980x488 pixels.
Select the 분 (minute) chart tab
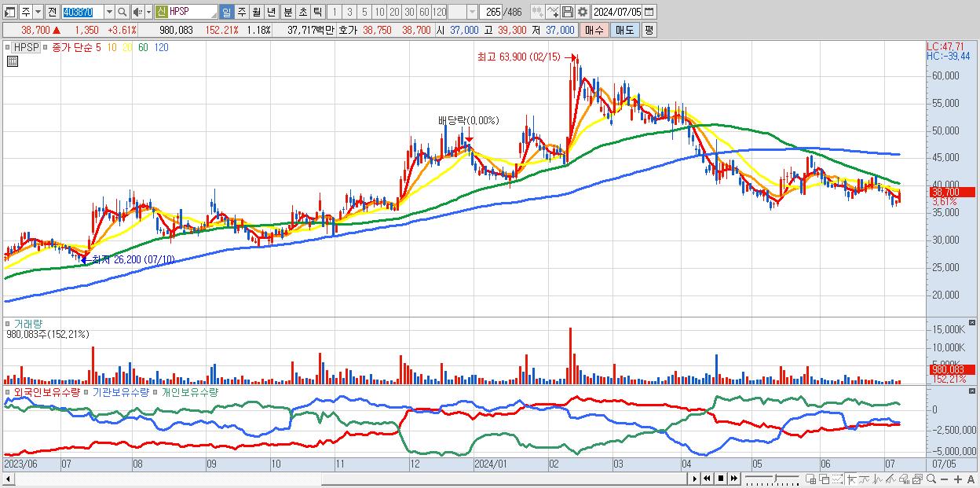coord(287,12)
